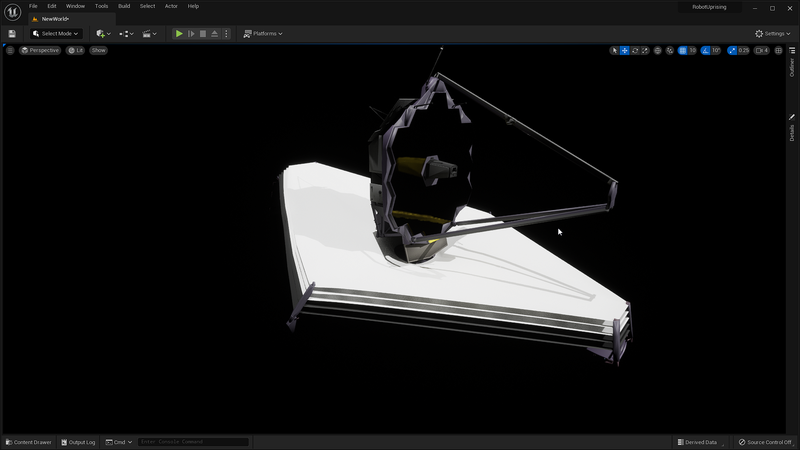Switch viewport layout with the four-pane icon

click(779, 50)
